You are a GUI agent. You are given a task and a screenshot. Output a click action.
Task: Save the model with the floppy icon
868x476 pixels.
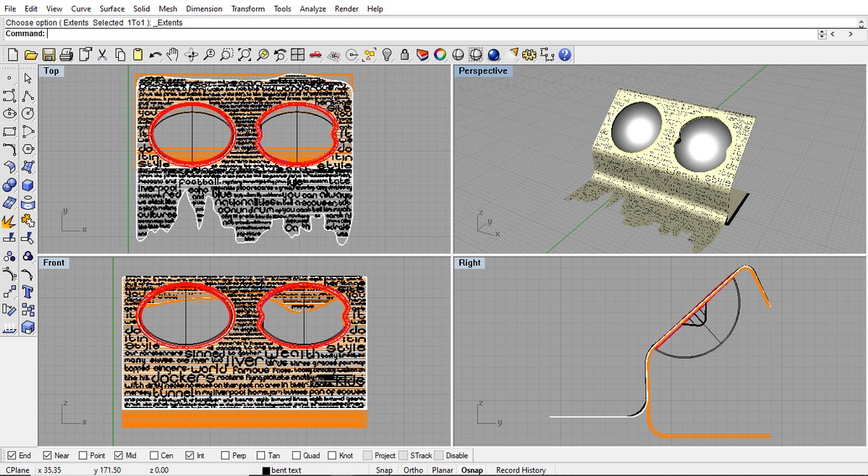(x=48, y=55)
